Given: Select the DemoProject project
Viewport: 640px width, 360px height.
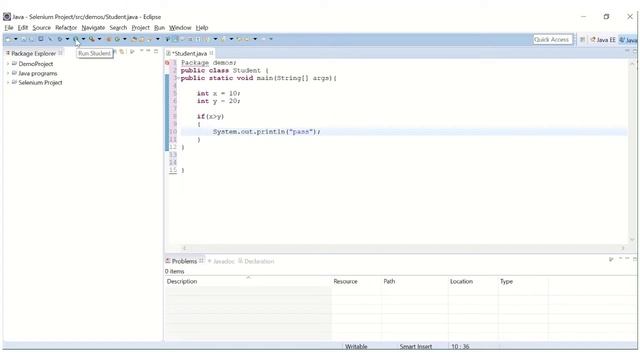Looking at the screenshot, I should 36,64.
